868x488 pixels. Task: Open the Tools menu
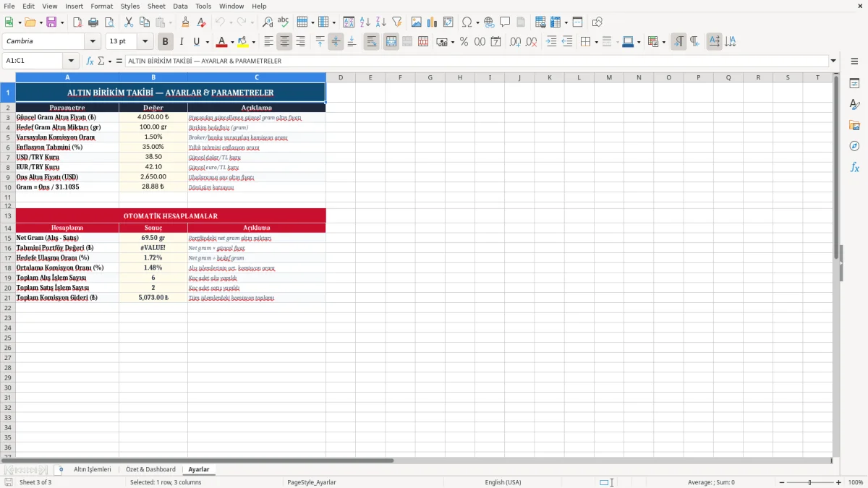[x=203, y=6]
